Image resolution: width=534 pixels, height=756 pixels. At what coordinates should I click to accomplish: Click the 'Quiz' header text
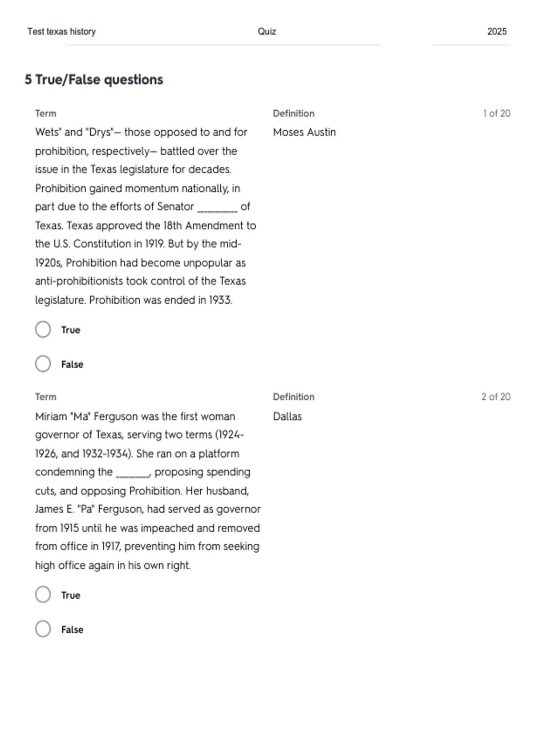pyautogui.click(x=267, y=32)
